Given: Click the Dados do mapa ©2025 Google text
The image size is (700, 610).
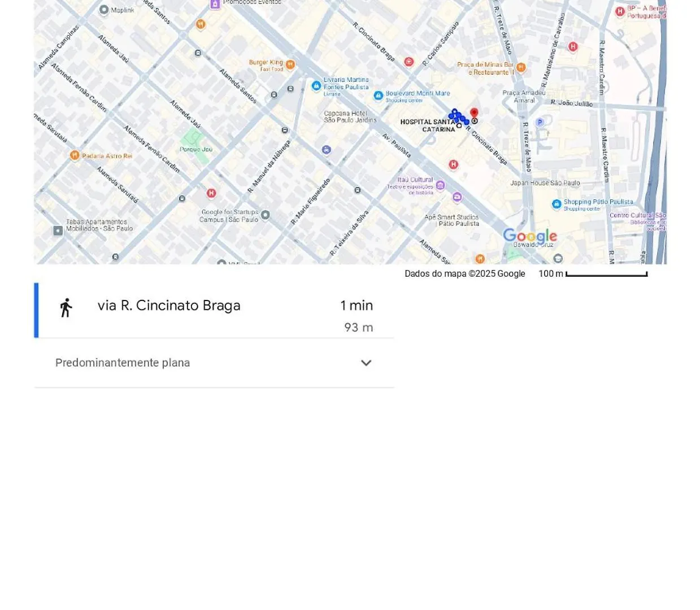Looking at the screenshot, I should [x=465, y=274].
